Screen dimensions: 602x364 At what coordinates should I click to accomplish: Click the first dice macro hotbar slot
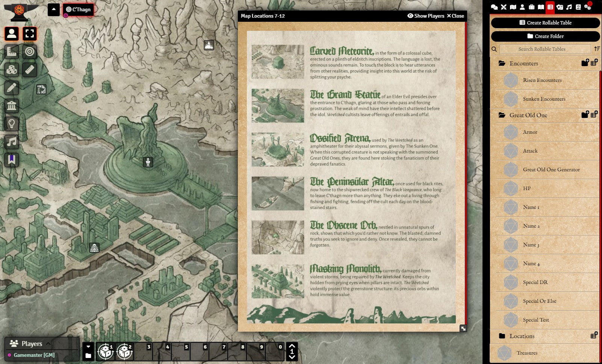click(x=106, y=352)
